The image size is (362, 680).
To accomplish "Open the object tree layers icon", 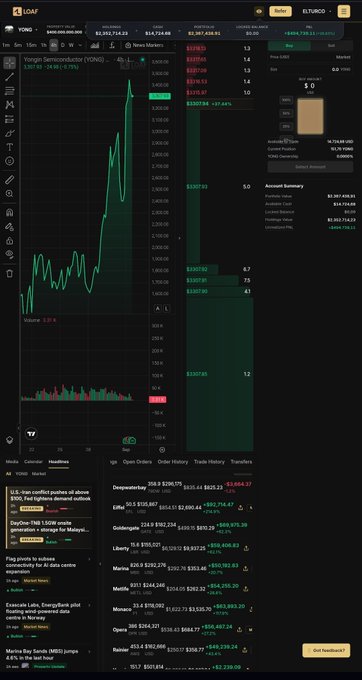I will pos(10,440).
